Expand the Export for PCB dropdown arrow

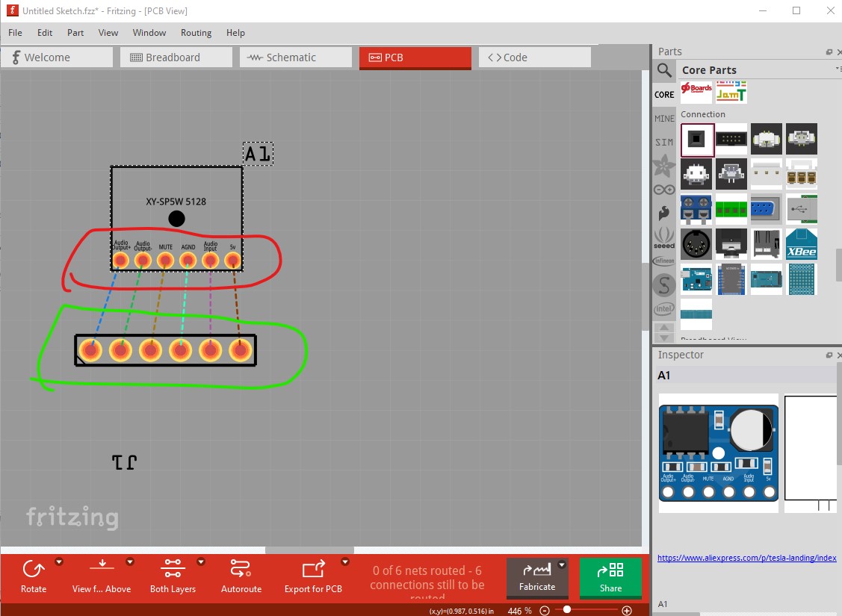pos(345,562)
